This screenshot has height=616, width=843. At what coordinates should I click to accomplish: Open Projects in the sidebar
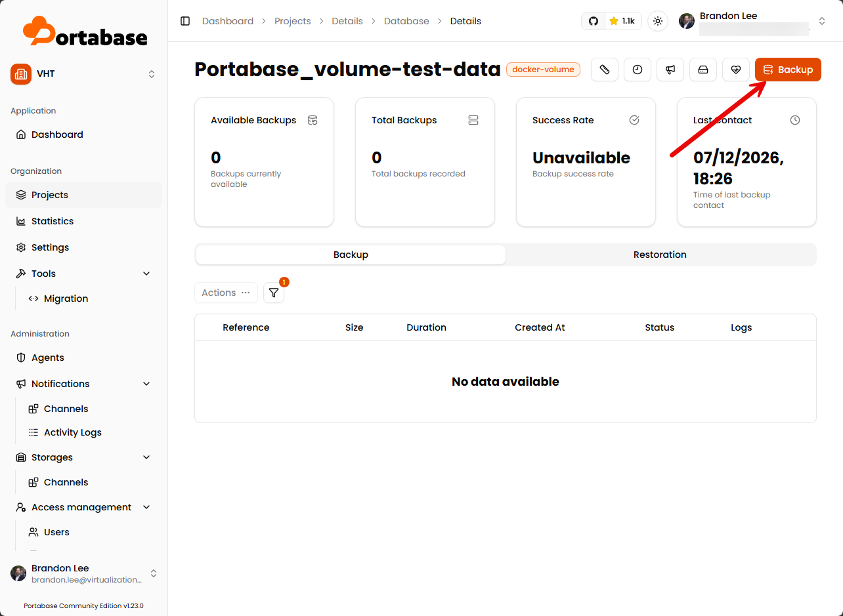tap(83, 195)
